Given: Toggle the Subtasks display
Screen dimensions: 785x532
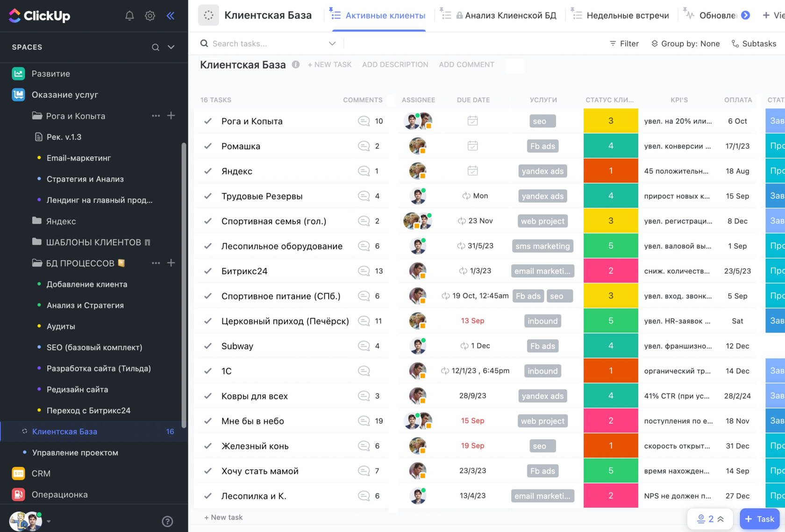Looking at the screenshot, I should click(754, 43).
